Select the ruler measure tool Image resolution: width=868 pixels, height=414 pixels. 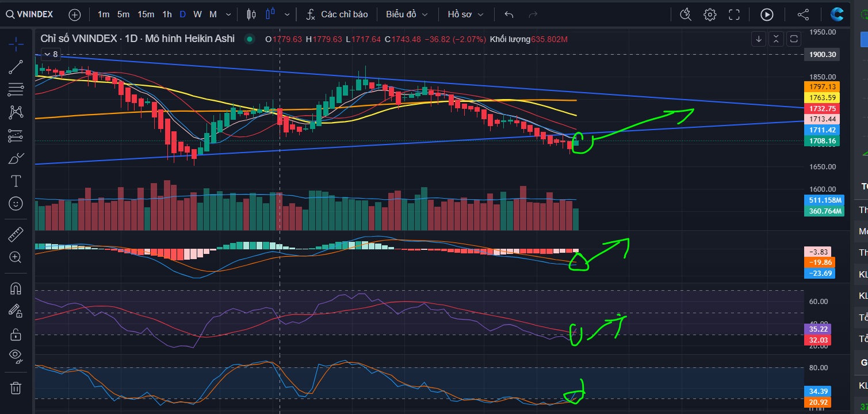point(16,235)
